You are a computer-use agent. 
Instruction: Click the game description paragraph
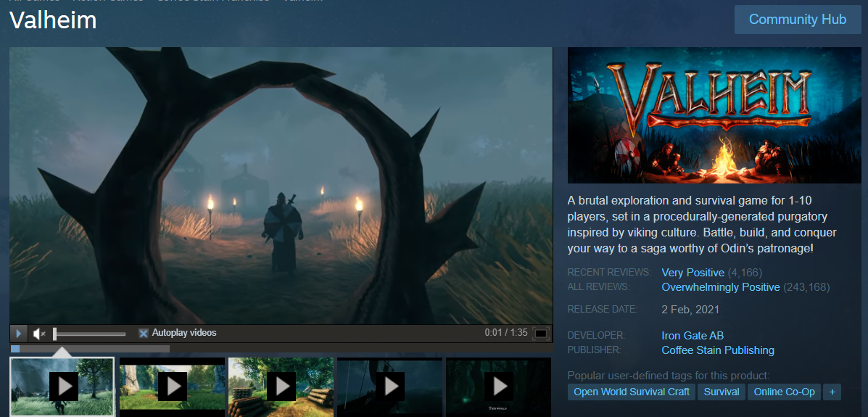[x=702, y=224]
